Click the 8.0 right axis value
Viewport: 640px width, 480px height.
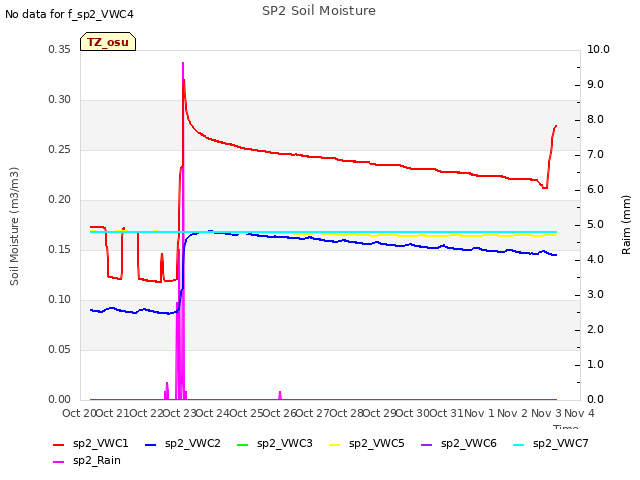[596, 120]
